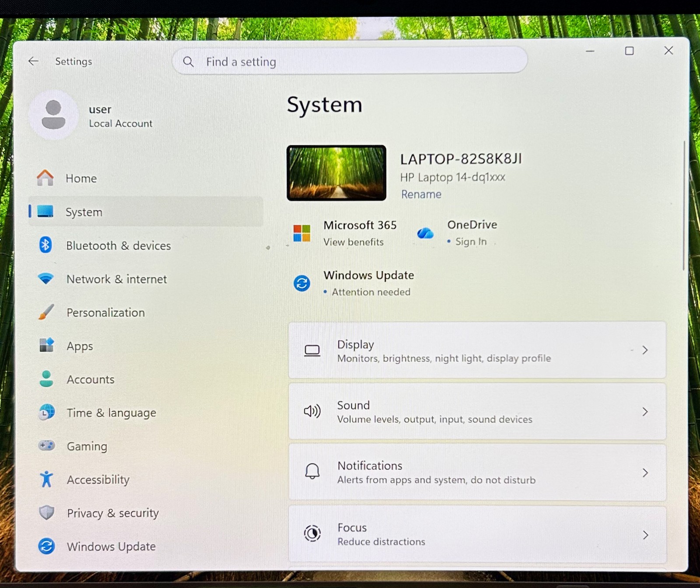Click the Find a setting search box

click(x=350, y=61)
